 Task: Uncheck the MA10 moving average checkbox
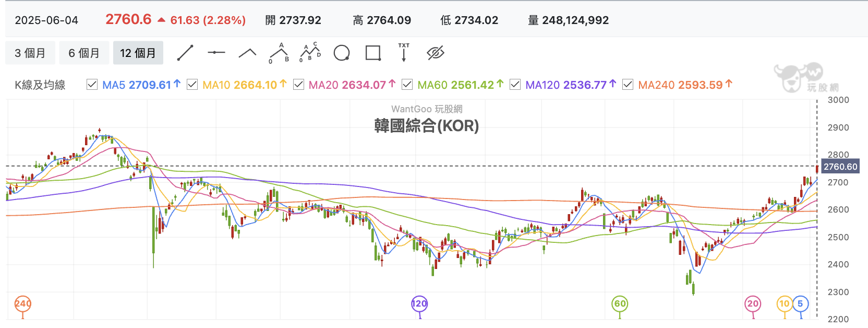click(x=192, y=84)
